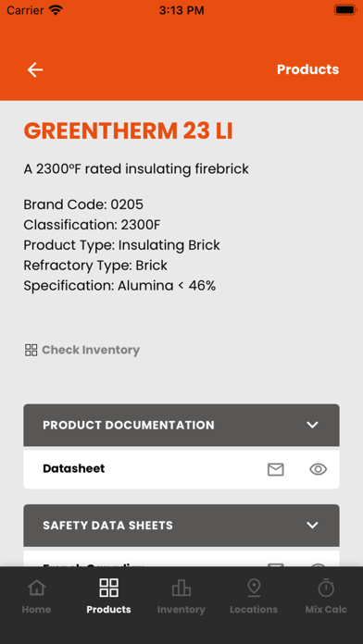
Task: Collapse the Product Documentation chevron
Action: pos(313,425)
